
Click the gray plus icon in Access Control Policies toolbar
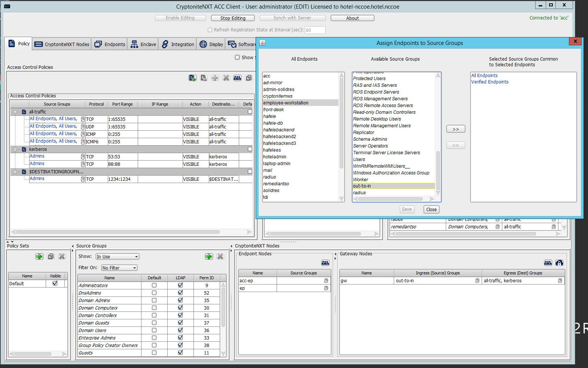click(215, 78)
